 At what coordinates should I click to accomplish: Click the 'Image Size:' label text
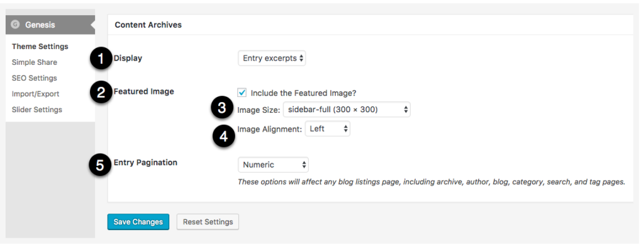point(258,110)
